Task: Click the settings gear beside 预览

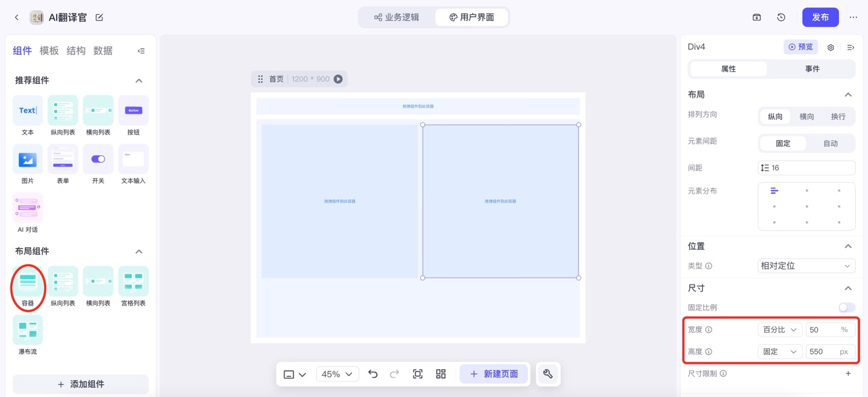Action: (x=831, y=47)
